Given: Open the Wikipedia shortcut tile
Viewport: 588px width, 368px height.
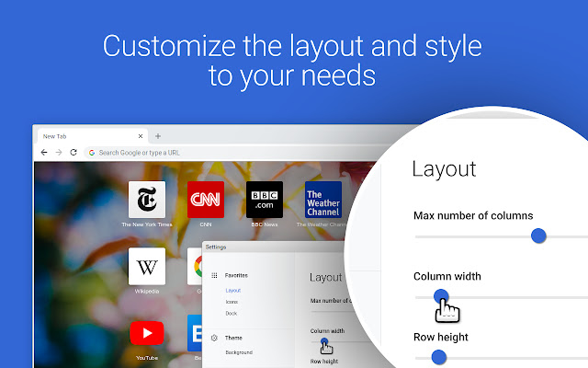Looking at the screenshot, I should click(147, 266).
